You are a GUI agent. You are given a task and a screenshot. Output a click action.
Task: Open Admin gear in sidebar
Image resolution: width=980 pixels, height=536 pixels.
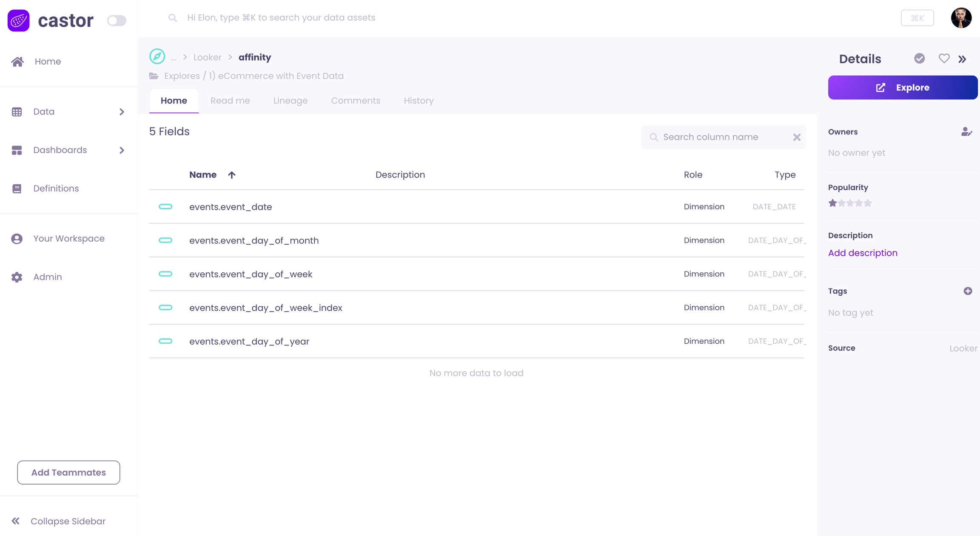pyautogui.click(x=17, y=277)
